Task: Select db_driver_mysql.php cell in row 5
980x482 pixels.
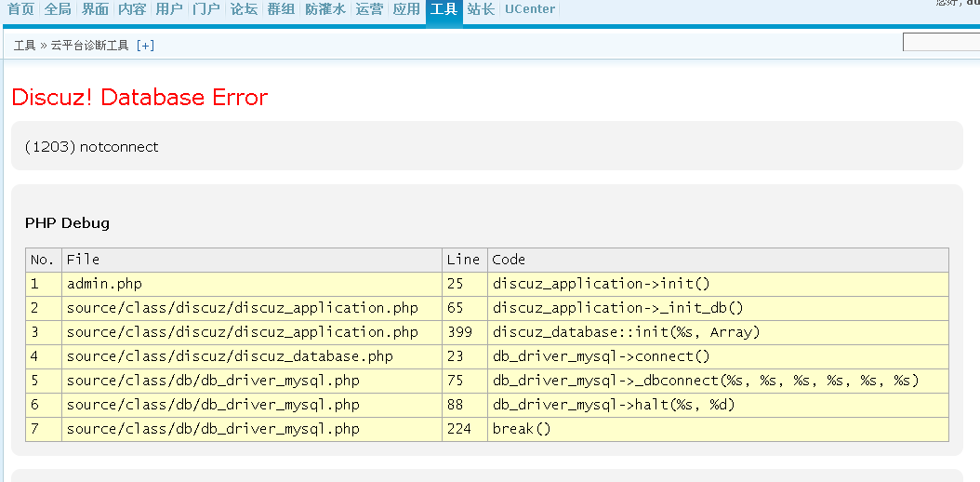Action: click(x=252, y=381)
